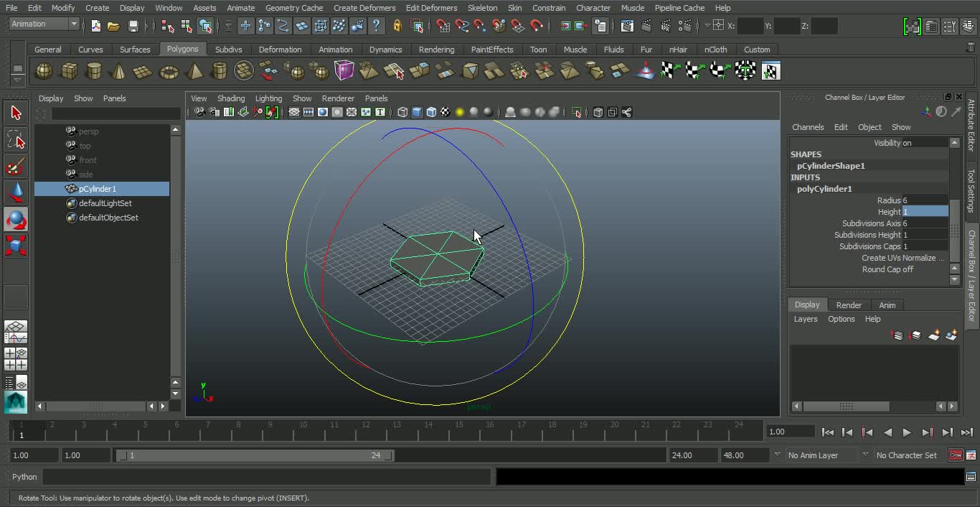This screenshot has height=507, width=980.
Task: Create a polygon cone from the shelf
Action: [x=119, y=71]
